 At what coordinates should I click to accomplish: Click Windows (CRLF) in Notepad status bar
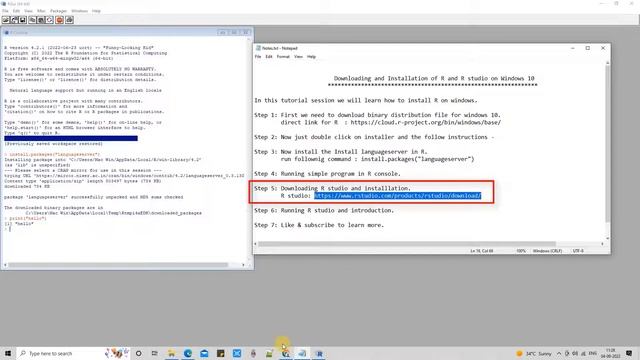coord(547,251)
